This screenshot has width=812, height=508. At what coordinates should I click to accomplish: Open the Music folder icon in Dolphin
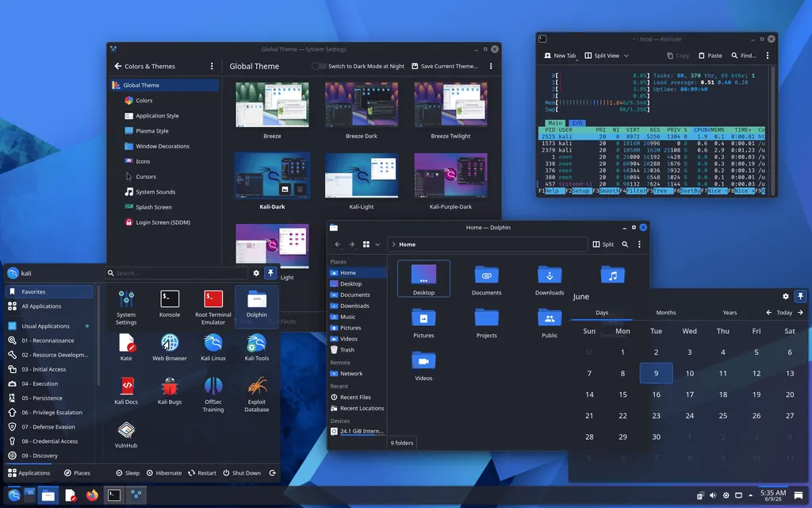[613, 274]
